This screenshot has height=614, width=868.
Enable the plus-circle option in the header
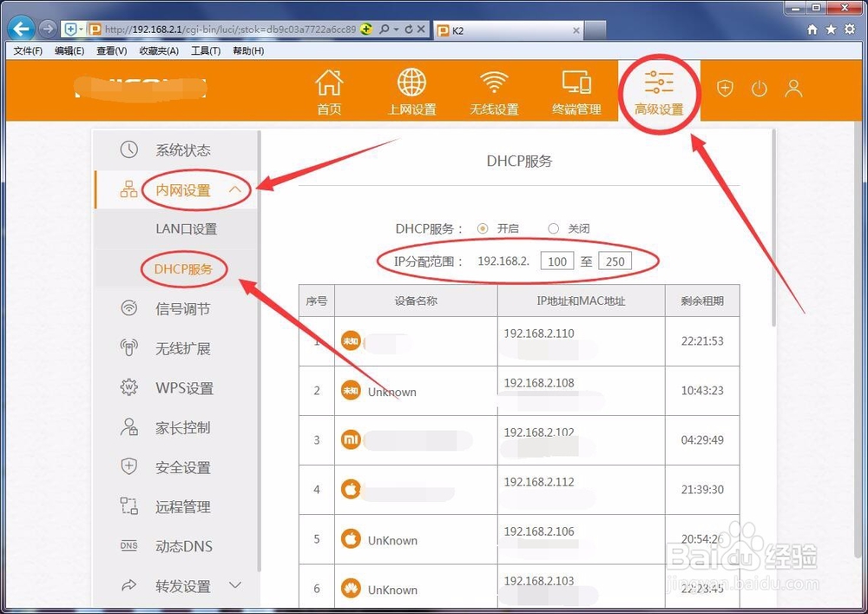pyautogui.click(x=725, y=88)
